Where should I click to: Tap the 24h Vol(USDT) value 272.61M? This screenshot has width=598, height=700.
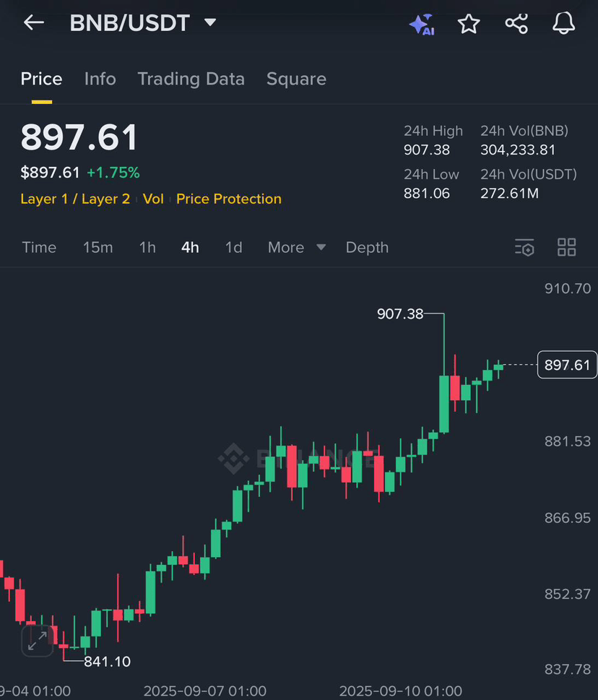509,194
